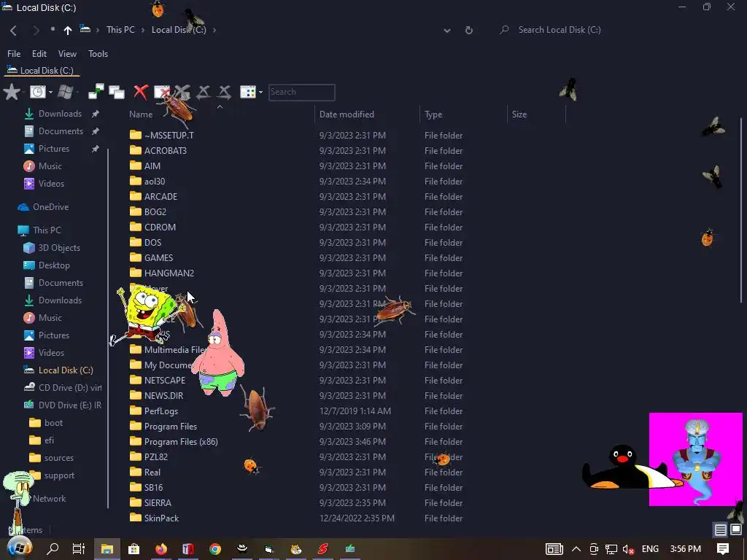The image size is (747, 560).
Task: Unpin Downloads using its pin icon
Action: [96, 114]
